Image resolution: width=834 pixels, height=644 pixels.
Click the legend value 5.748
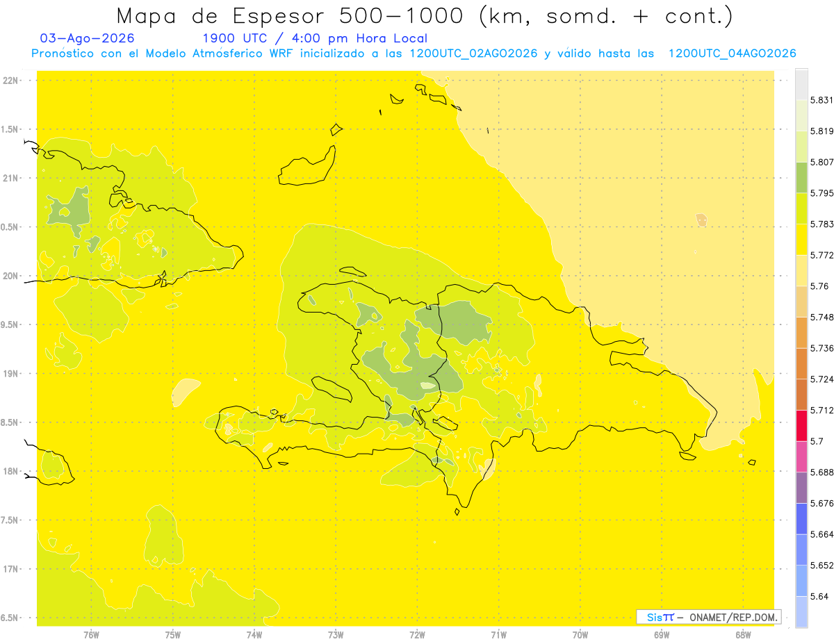(821, 317)
